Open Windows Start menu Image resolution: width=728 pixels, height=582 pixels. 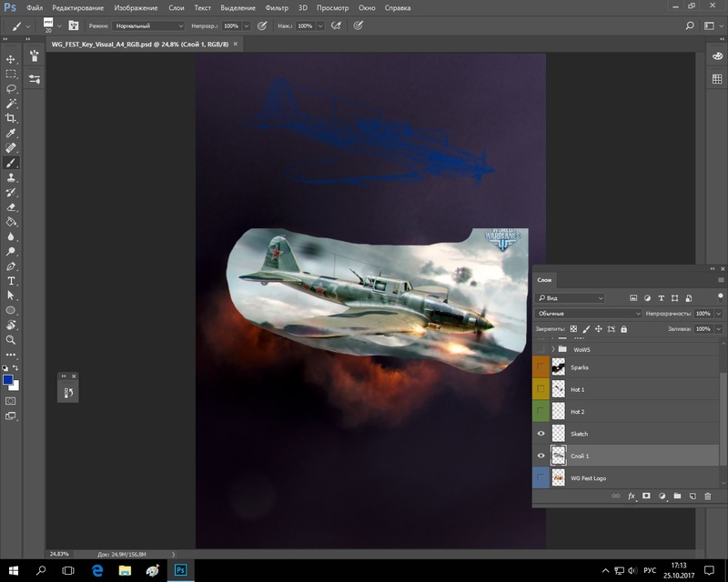point(13,570)
